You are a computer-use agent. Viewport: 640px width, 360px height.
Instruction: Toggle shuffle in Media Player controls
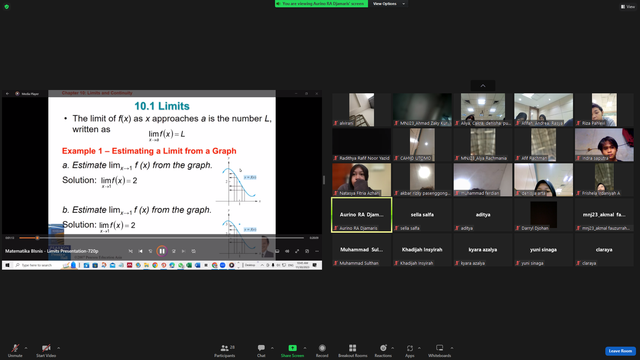(131, 251)
